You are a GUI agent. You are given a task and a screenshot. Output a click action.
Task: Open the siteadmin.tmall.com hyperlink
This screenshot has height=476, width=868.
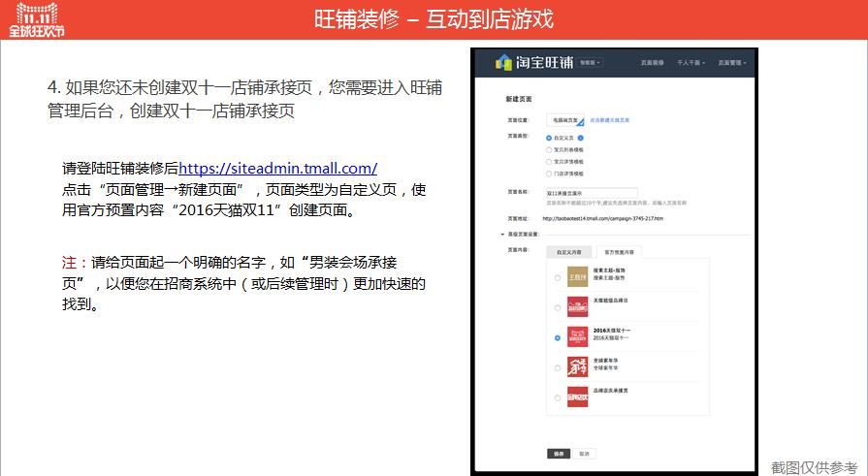pyautogui.click(x=278, y=169)
